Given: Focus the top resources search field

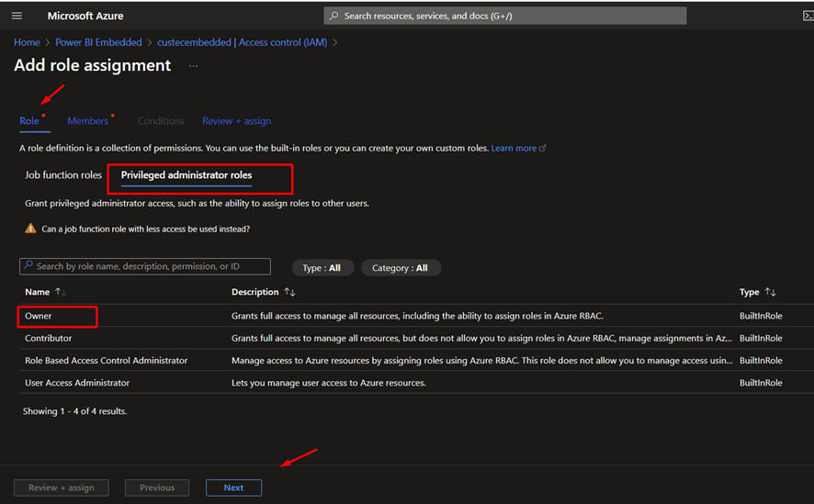Looking at the screenshot, I should (505, 16).
